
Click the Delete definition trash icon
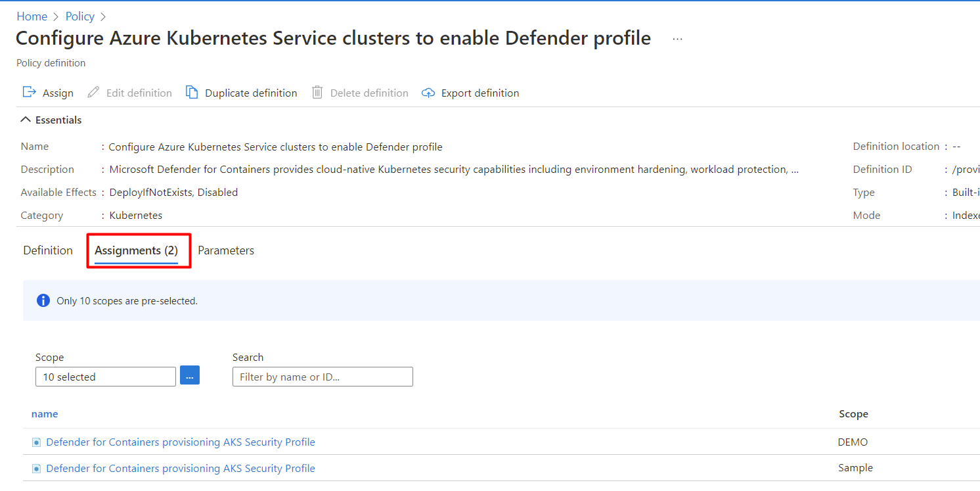point(317,92)
